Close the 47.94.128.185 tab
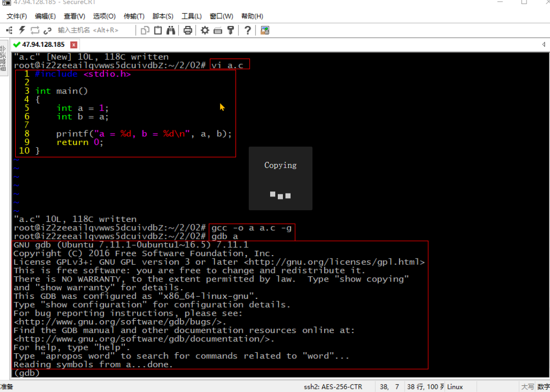550x392 pixels. (74, 45)
